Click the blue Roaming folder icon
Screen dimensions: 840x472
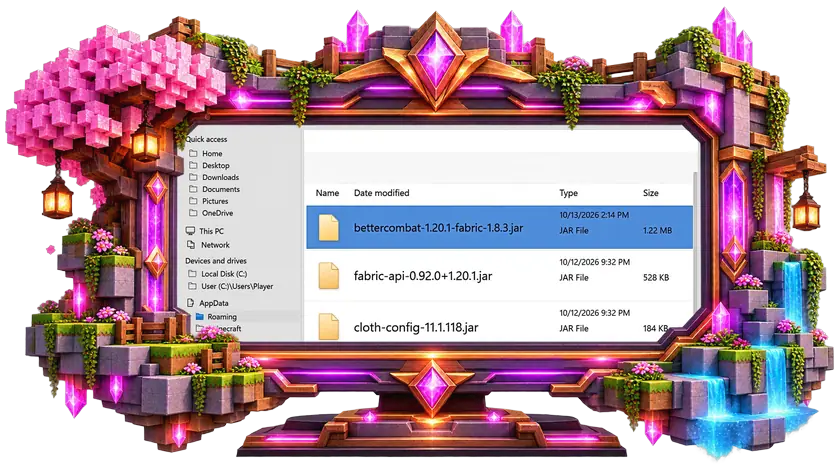(200, 317)
